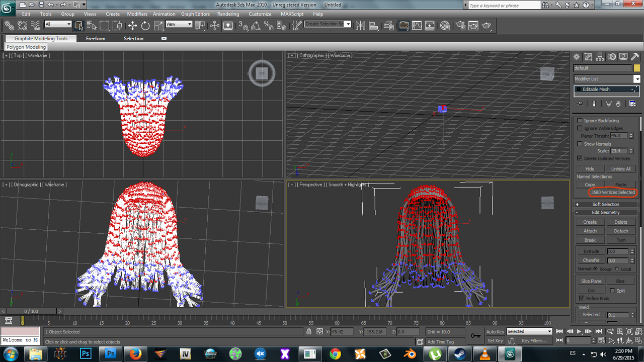Click the Slice Plane button

[x=591, y=282]
